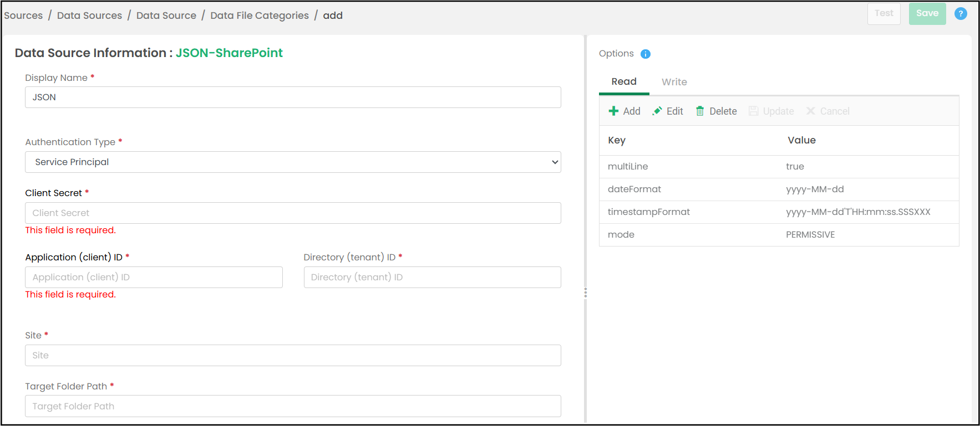Click the 'add' breadcrumb text

tap(333, 16)
